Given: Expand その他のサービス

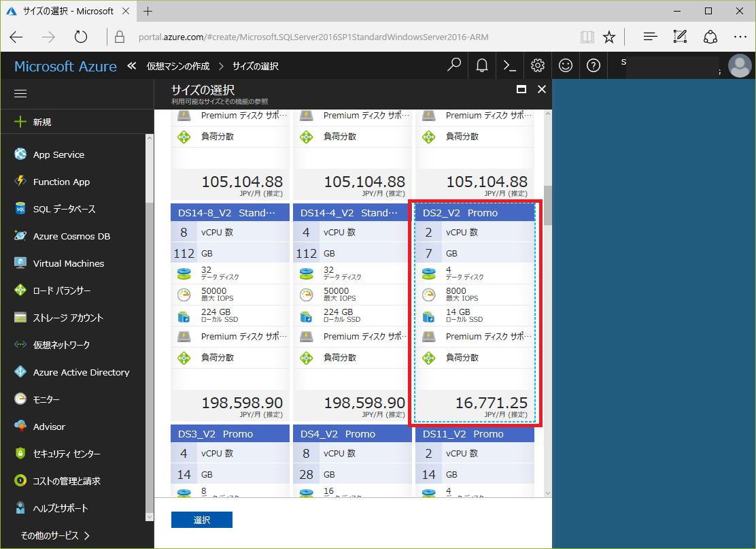Looking at the screenshot, I should [x=55, y=535].
